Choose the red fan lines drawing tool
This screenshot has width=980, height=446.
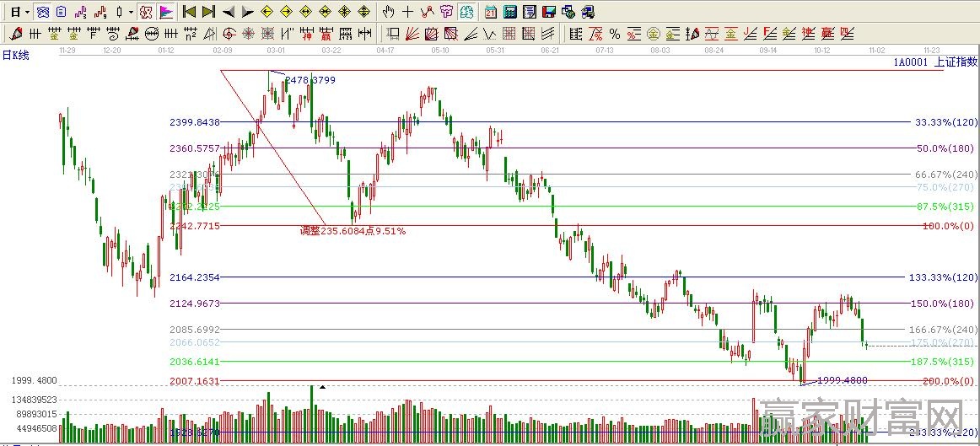pyautogui.click(x=412, y=34)
